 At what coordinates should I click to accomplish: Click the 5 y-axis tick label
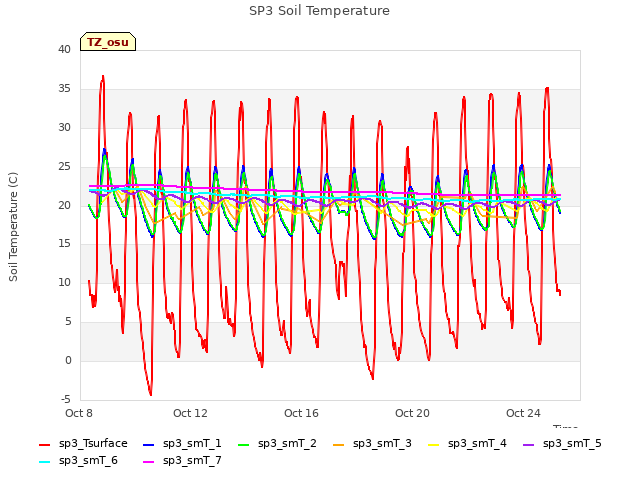[68, 322]
